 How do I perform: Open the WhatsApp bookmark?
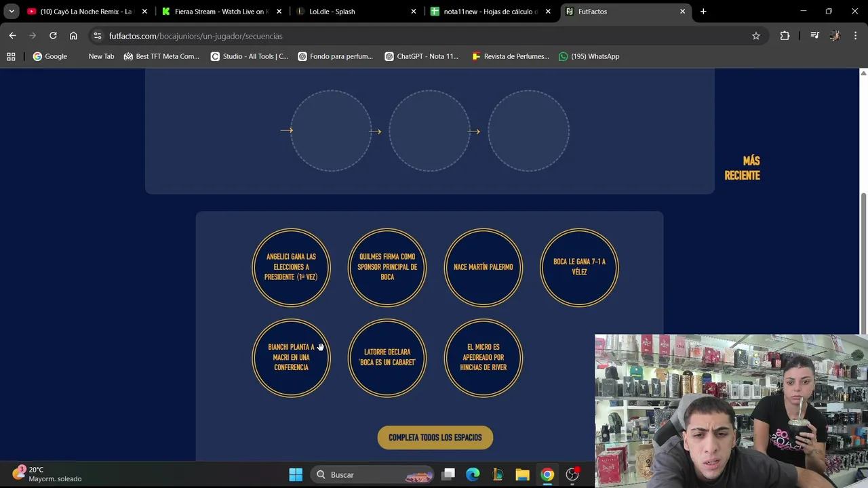[589, 56]
